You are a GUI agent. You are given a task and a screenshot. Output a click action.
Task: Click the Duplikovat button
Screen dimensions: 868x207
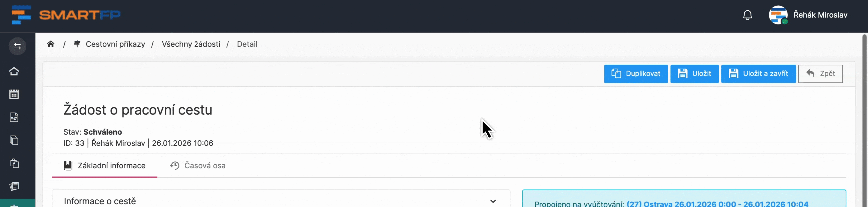tap(636, 74)
